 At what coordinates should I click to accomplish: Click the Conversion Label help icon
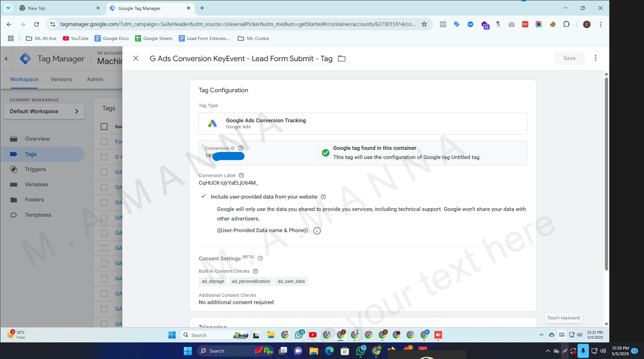click(x=241, y=175)
